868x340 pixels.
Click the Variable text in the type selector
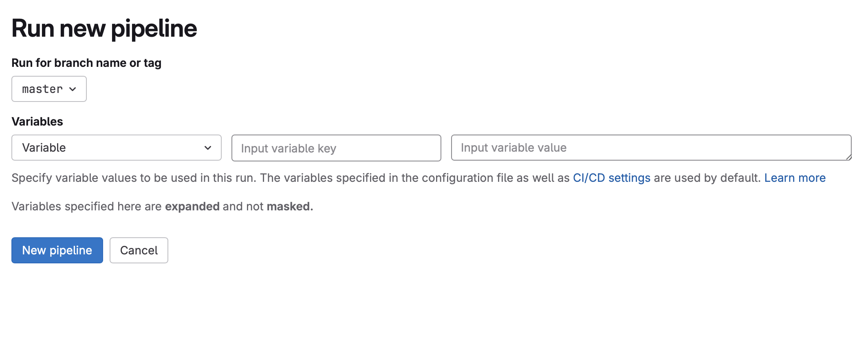44,148
